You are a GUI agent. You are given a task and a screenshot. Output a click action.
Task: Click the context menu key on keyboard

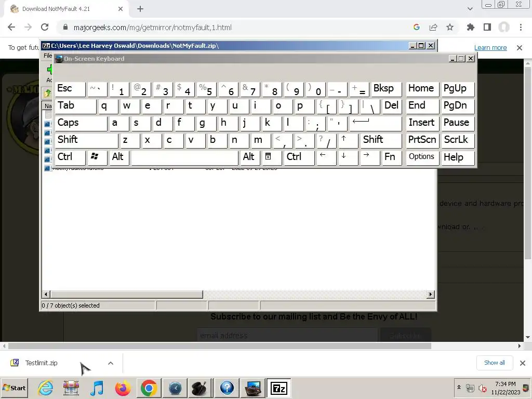tap(271, 157)
